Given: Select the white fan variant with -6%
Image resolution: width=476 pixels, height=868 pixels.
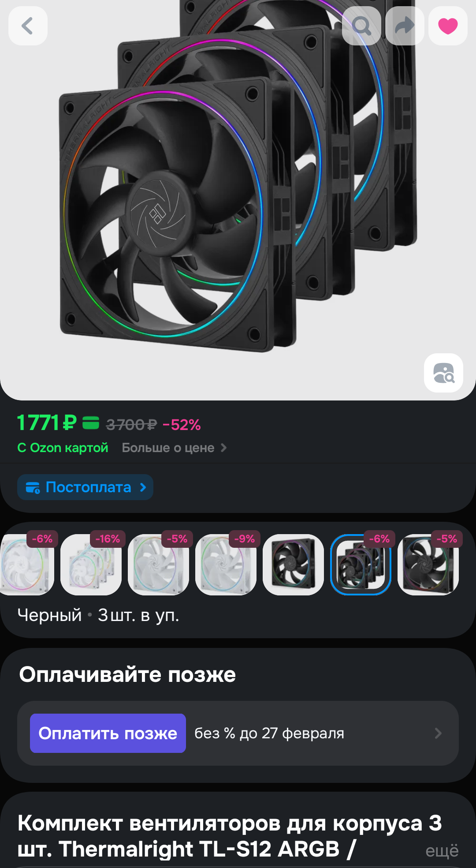Looking at the screenshot, I should pyautogui.click(x=26, y=565).
